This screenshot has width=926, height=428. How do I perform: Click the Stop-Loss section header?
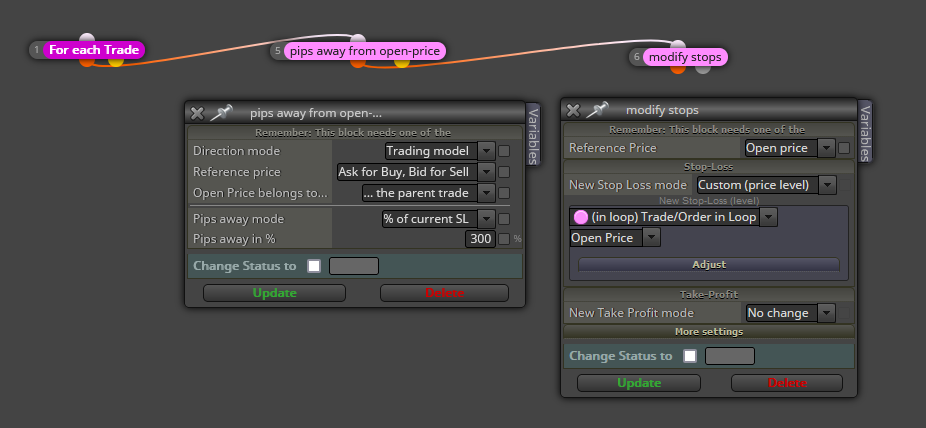click(x=709, y=167)
